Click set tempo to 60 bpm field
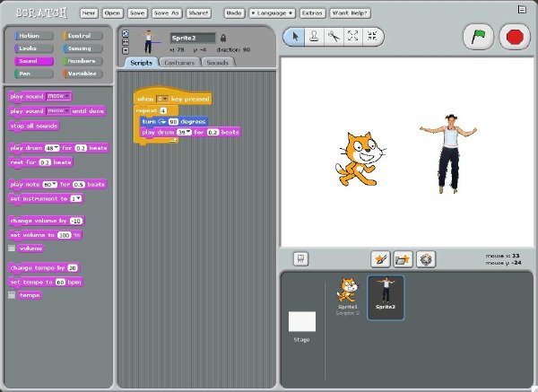Viewport: 538px width, 392px height. pyautogui.click(x=60, y=283)
